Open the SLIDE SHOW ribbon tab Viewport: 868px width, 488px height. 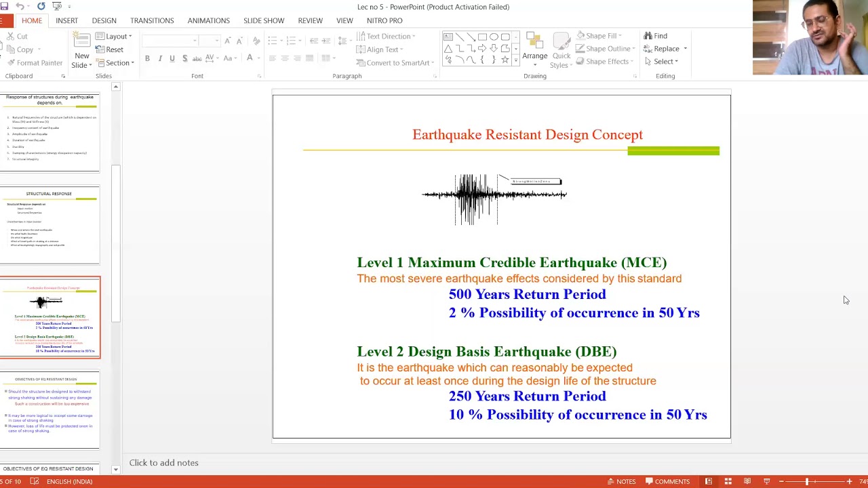point(264,20)
